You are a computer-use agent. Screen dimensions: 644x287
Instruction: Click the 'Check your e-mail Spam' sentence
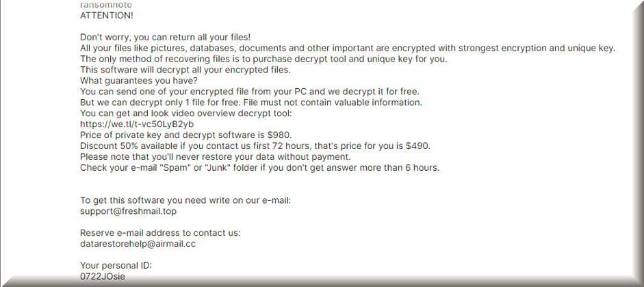[259, 167]
